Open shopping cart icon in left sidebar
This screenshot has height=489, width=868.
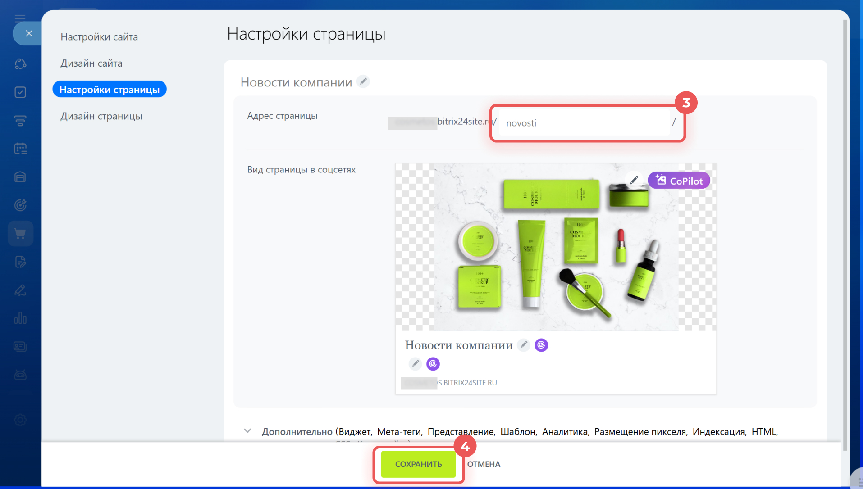click(20, 233)
